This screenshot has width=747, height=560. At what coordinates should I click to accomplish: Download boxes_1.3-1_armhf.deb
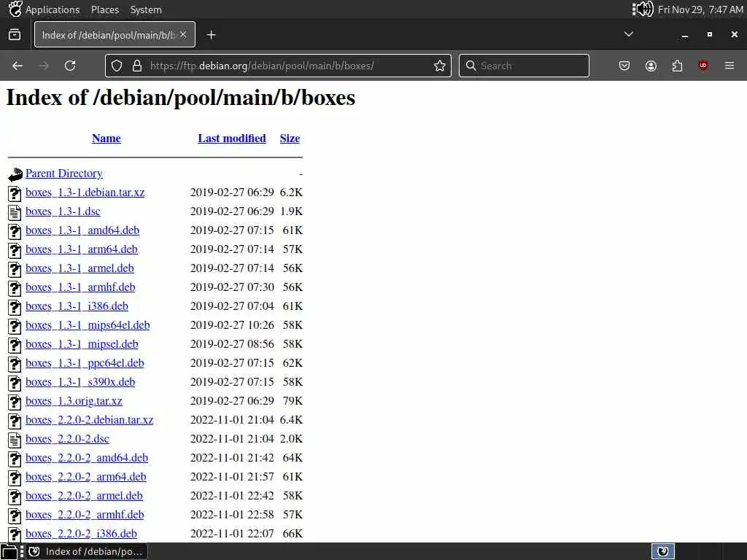(80, 287)
